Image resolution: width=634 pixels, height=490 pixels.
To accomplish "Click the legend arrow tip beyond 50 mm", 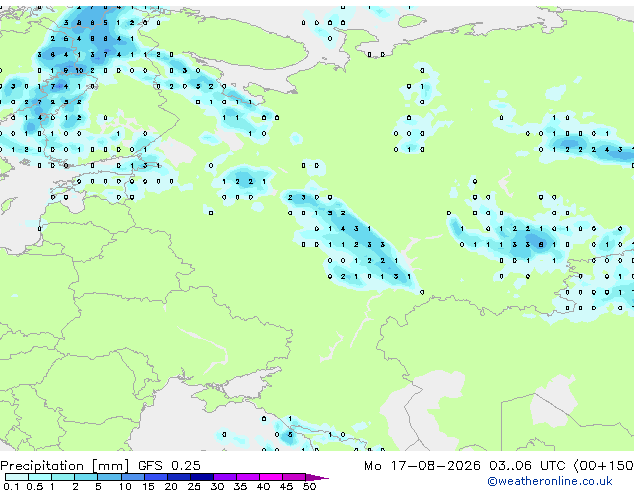I will point(317,477).
